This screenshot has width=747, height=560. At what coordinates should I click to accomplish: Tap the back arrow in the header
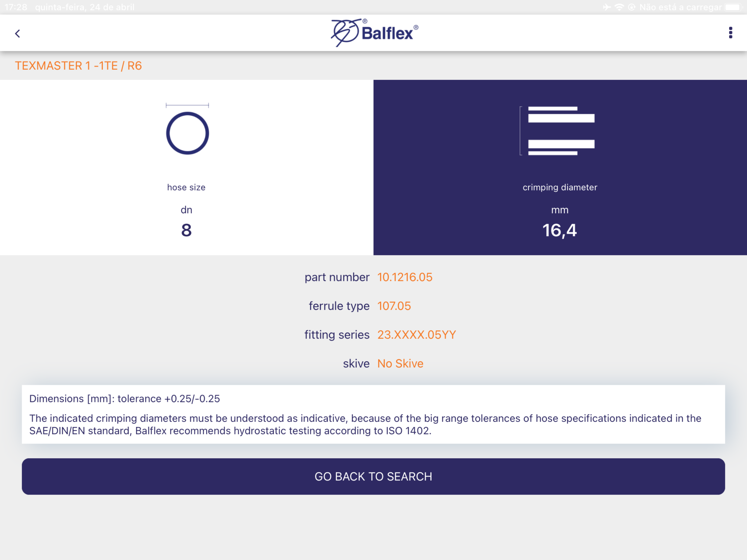(x=18, y=33)
